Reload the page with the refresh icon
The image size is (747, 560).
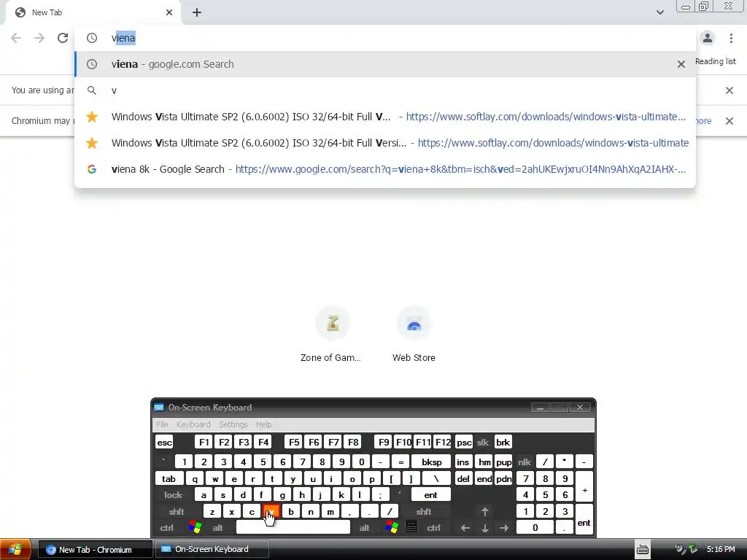point(63,38)
